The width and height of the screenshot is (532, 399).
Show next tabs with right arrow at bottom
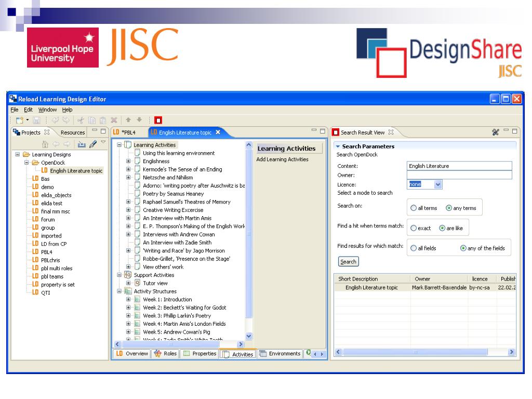tap(322, 354)
